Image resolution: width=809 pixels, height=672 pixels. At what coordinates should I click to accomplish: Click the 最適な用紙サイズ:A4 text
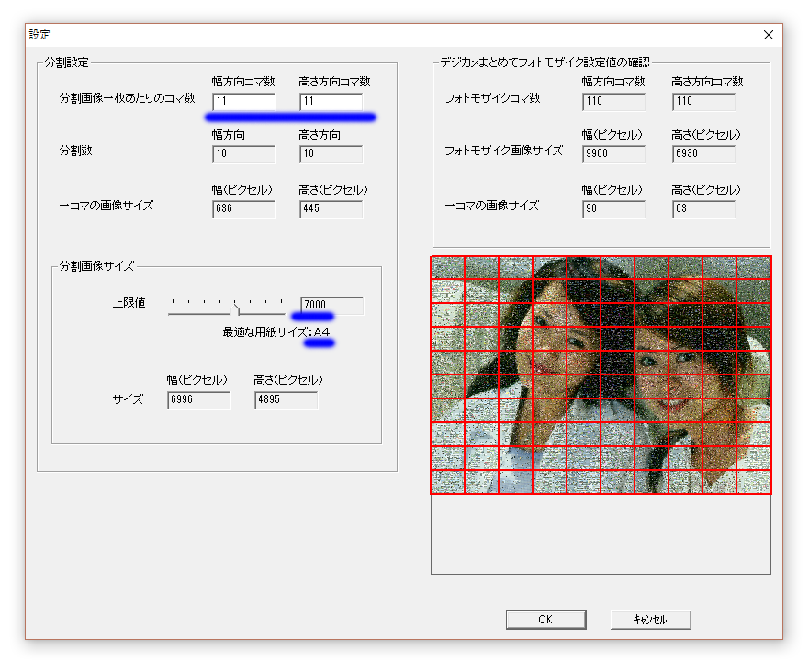[276, 332]
